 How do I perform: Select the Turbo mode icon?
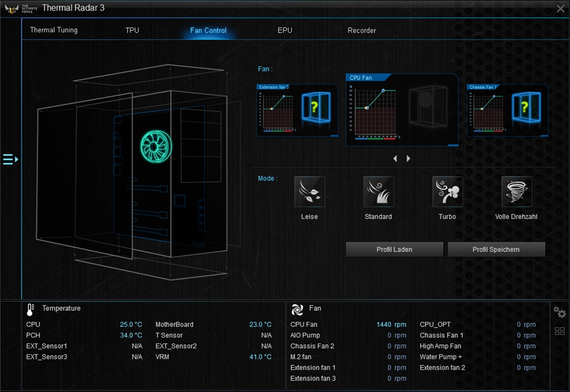coord(447,191)
